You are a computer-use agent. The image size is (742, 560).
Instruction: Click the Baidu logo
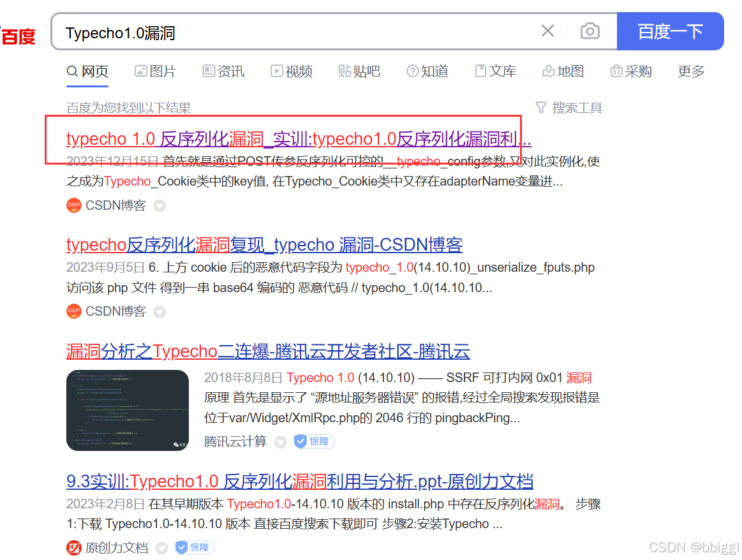18,36
